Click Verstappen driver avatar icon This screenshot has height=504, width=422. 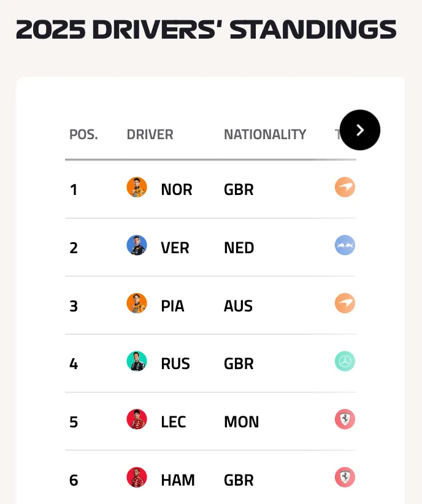click(137, 246)
